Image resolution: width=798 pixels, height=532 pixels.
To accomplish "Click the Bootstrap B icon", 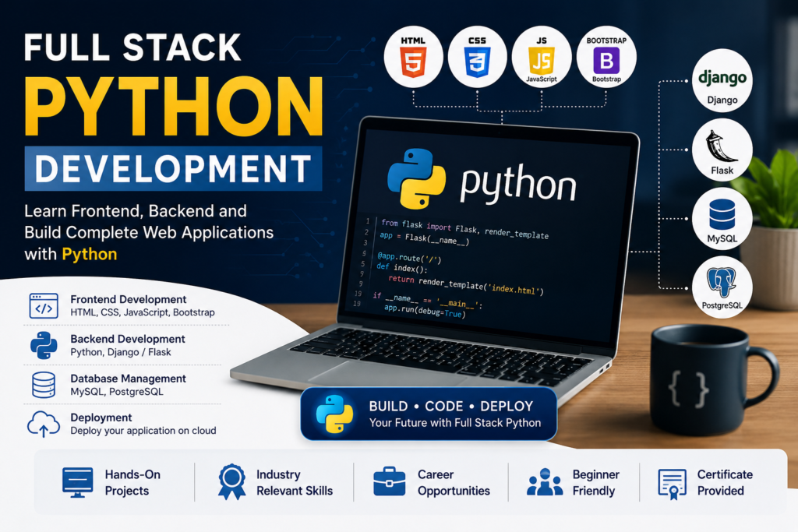I will (x=606, y=61).
